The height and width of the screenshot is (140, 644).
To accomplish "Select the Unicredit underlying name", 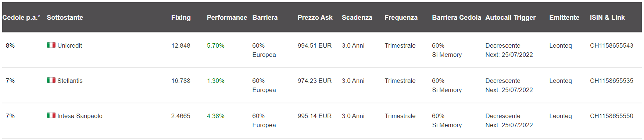I will (x=69, y=45).
